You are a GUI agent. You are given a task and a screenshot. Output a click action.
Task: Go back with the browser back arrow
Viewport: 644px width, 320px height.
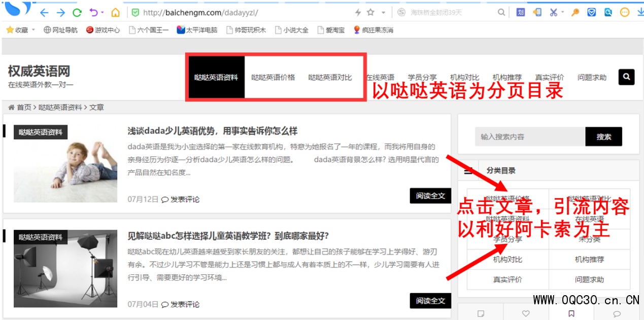44,12
